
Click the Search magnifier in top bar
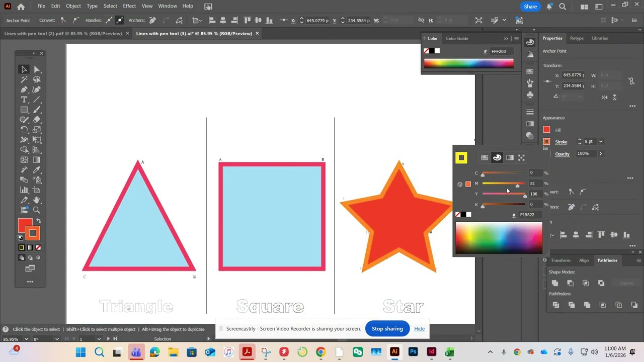pyautogui.click(x=562, y=7)
